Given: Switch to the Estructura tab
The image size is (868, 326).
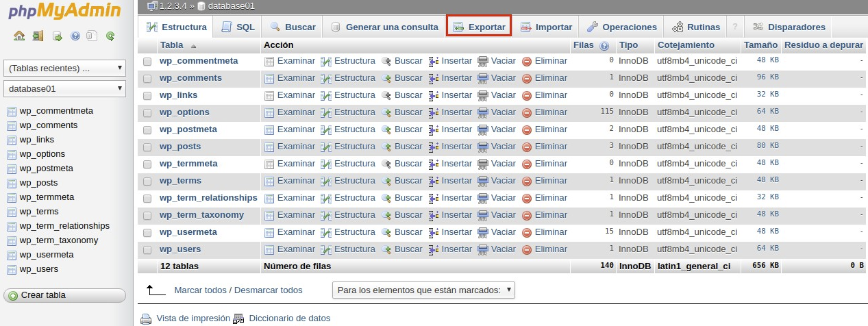Looking at the screenshot, I should (175, 27).
